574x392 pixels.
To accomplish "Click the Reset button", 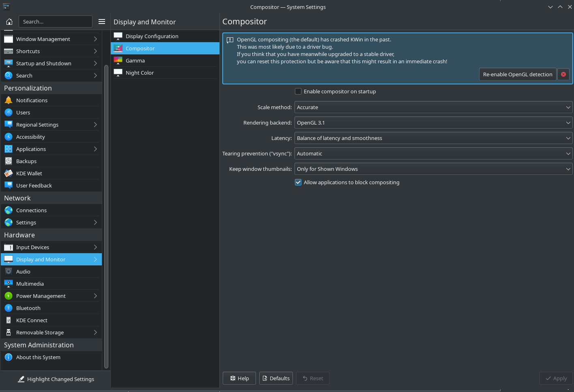I will [312, 378].
